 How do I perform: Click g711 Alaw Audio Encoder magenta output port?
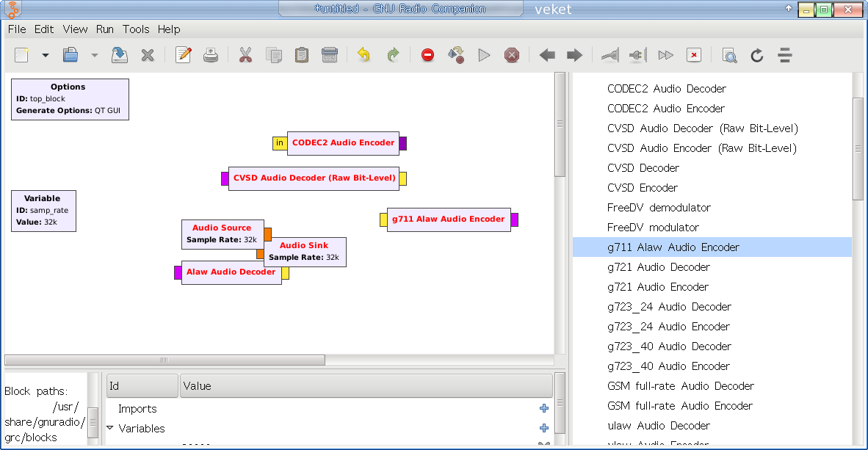(x=514, y=219)
